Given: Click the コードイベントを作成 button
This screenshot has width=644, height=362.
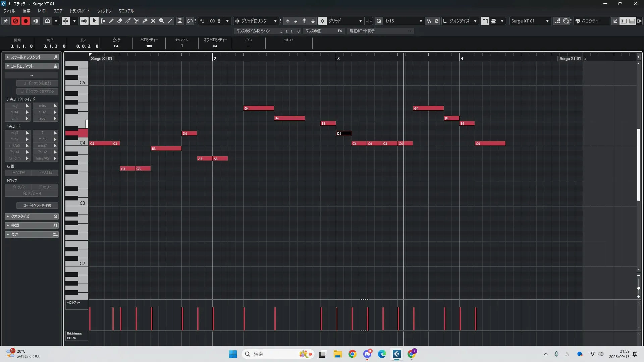Looking at the screenshot, I should (37, 205).
